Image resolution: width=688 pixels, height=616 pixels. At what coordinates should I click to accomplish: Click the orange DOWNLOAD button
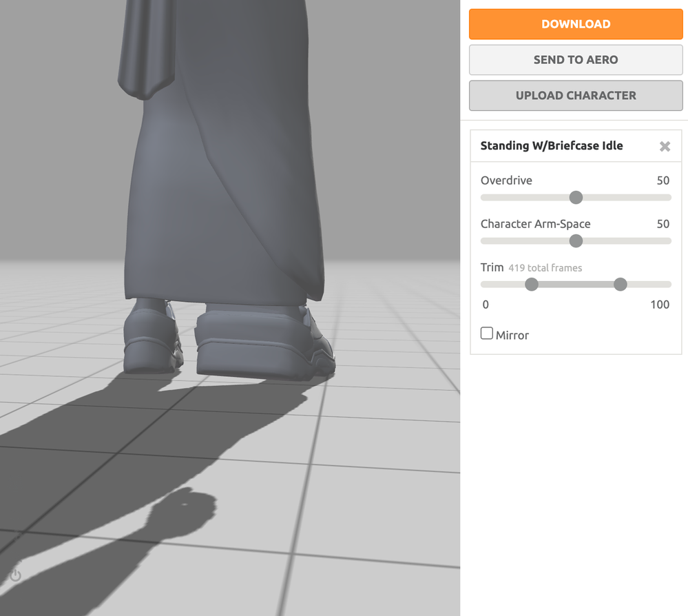click(576, 24)
